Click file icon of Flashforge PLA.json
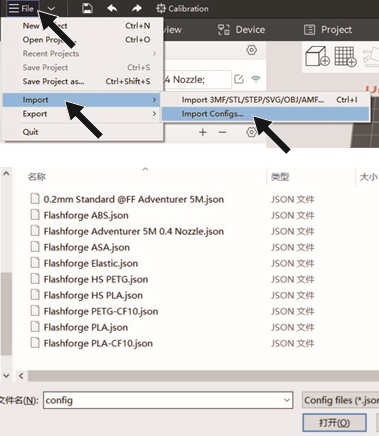379x436 pixels. point(35,327)
